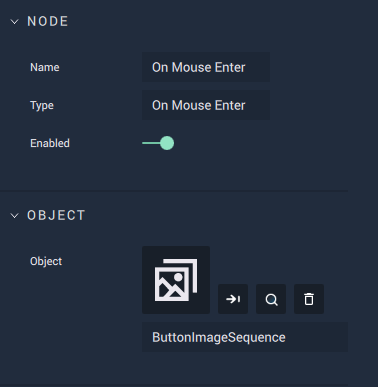Collapse the OBJECT section chevron

(15, 216)
